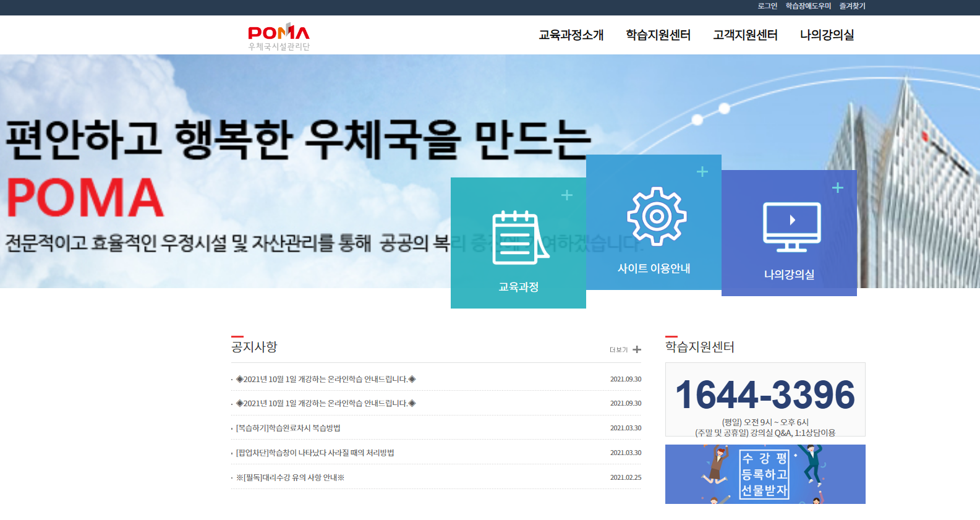Open second 2021년 10월 1일 개강 notice
The height and width of the screenshot is (520, 980).
click(326, 403)
